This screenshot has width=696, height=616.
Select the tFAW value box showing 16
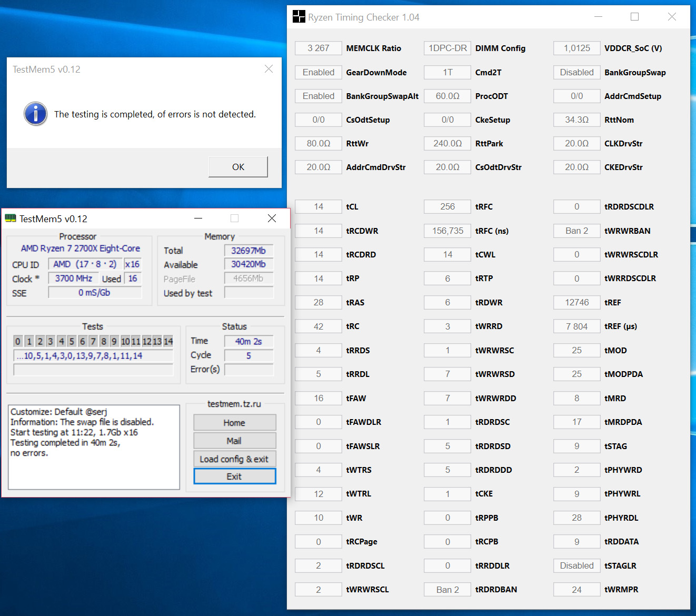[319, 398]
